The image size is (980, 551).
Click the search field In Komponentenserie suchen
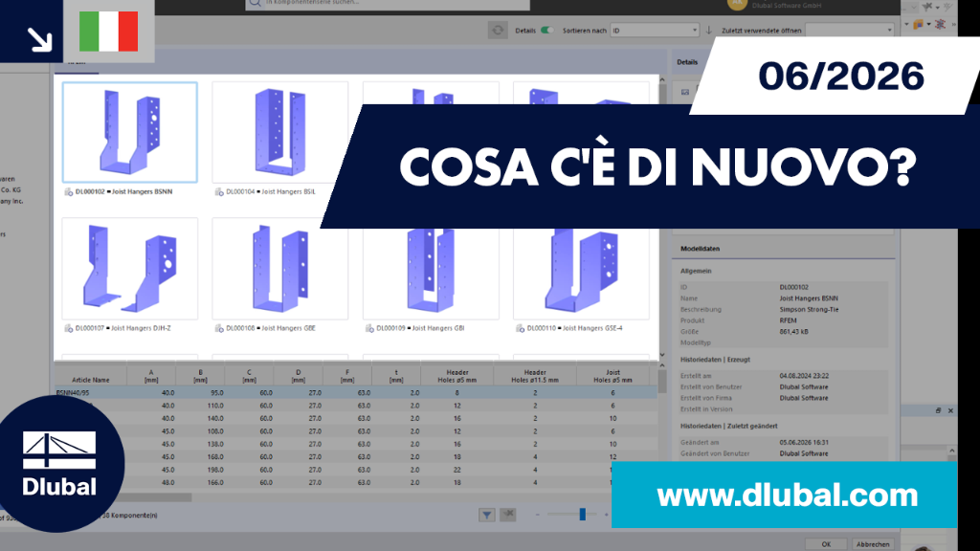pyautogui.click(x=388, y=4)
